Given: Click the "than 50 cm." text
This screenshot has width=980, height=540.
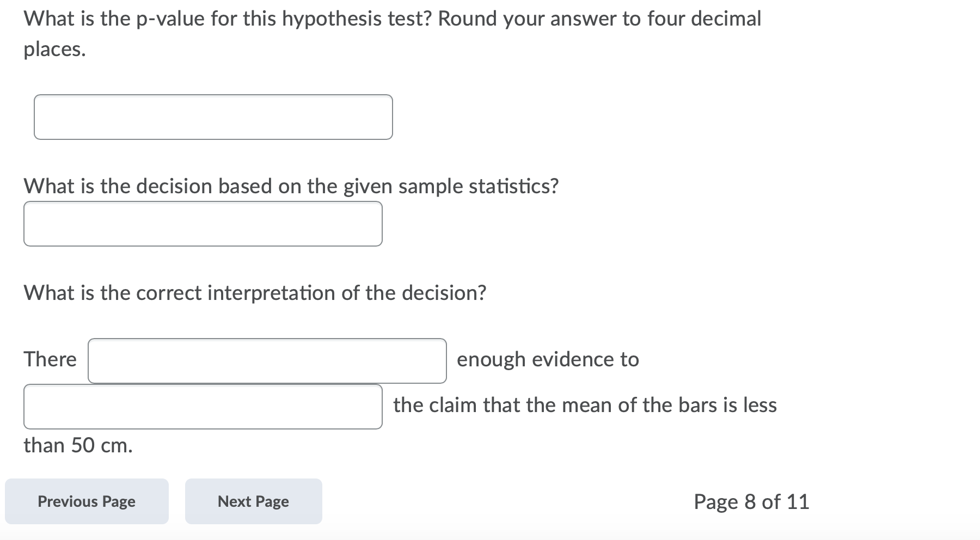Looking at the screenshot, I should click(78, 445).
